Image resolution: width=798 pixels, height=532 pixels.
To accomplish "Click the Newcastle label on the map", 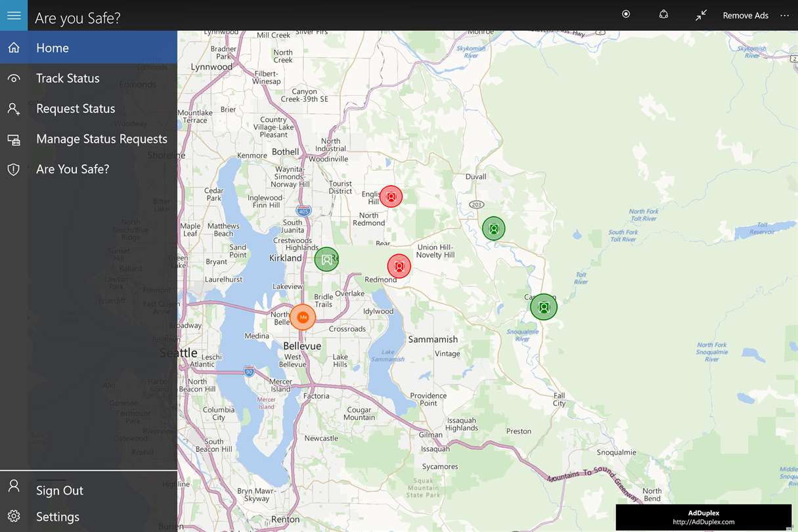I will click(x=321, y=438).
